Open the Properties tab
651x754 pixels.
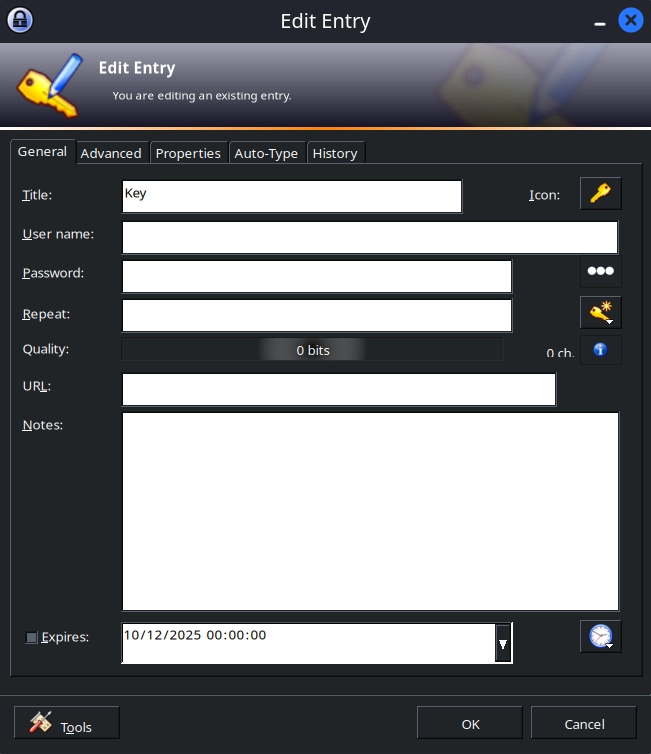pos(188,153)
